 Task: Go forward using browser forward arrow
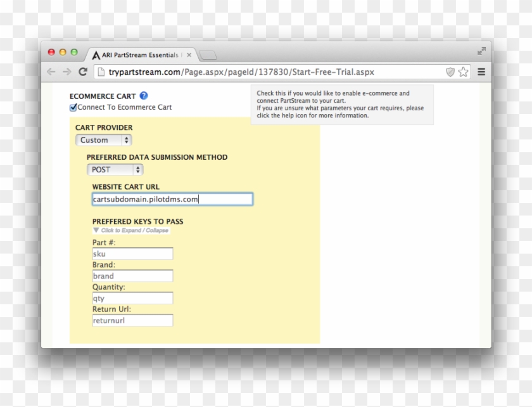(67, 72)
